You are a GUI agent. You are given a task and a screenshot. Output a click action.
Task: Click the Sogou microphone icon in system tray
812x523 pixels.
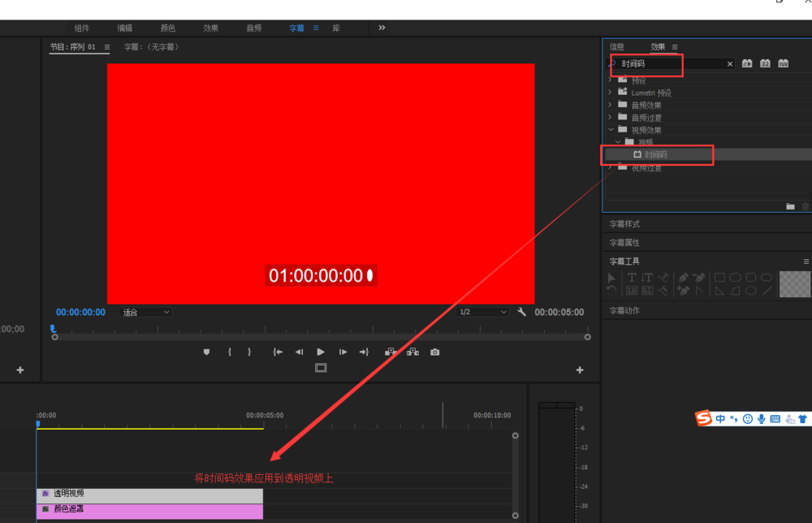(761, 419)
